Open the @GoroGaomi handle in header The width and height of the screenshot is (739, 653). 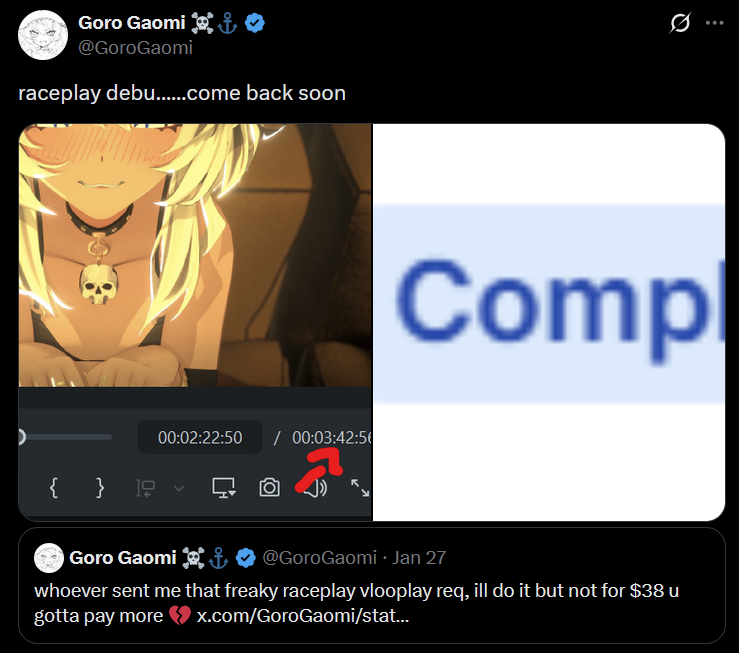[135, 48]
